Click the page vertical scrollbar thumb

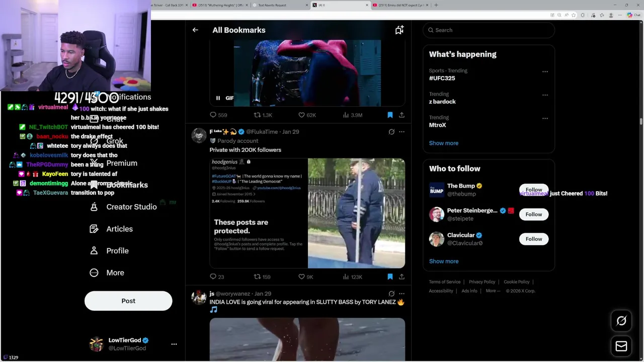tap(641, 121)
